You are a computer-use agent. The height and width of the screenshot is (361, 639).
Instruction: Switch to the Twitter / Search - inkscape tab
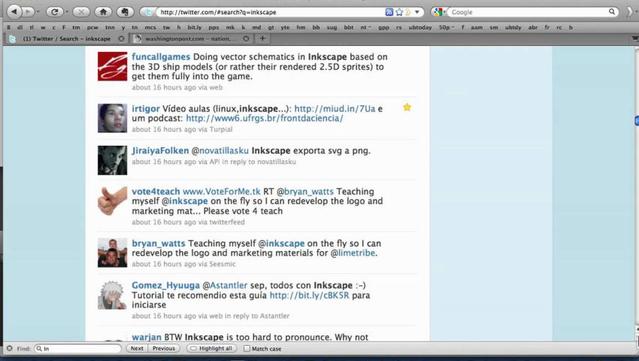tap(66, 39)
